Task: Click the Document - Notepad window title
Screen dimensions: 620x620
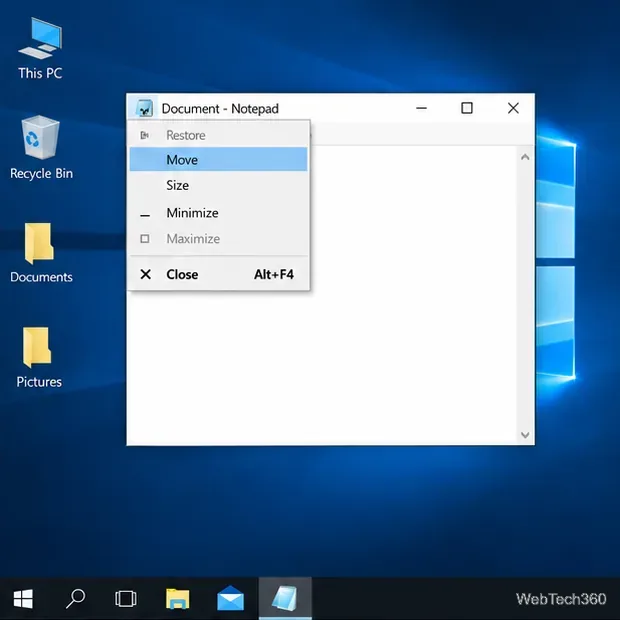Action: point(220,109)
